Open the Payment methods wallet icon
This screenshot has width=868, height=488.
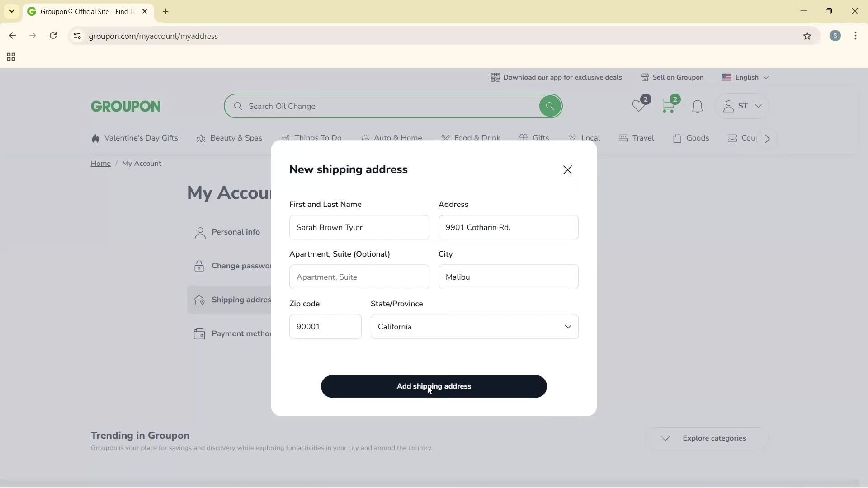(199, 333)
